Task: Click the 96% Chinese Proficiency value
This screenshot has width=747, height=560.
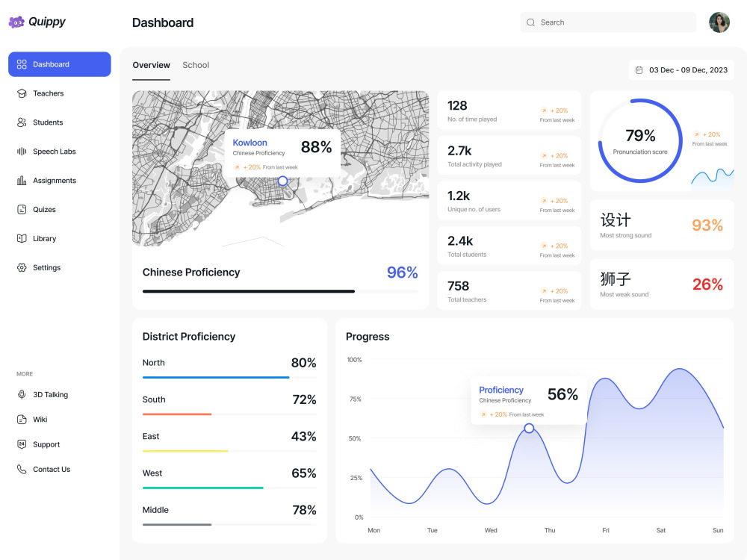Action: (402, 273)
